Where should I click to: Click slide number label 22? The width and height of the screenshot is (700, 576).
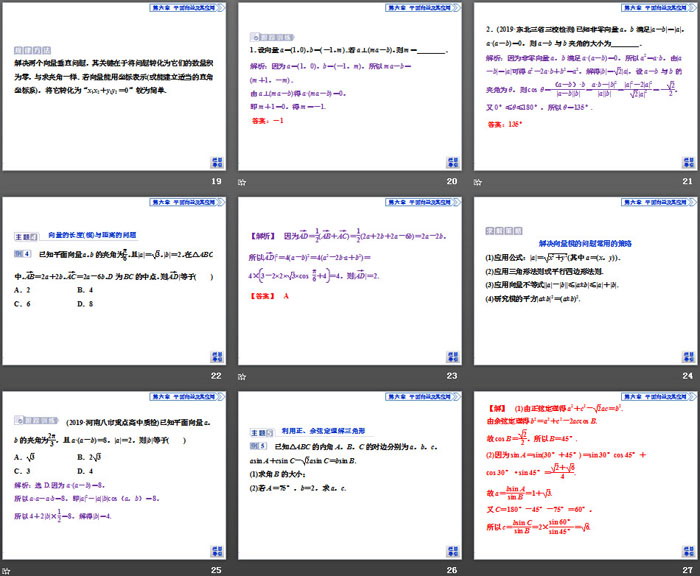[x=216, y=376]
